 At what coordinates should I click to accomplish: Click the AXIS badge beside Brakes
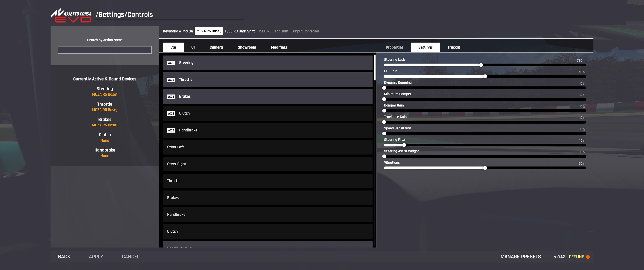tap(171, 97)
